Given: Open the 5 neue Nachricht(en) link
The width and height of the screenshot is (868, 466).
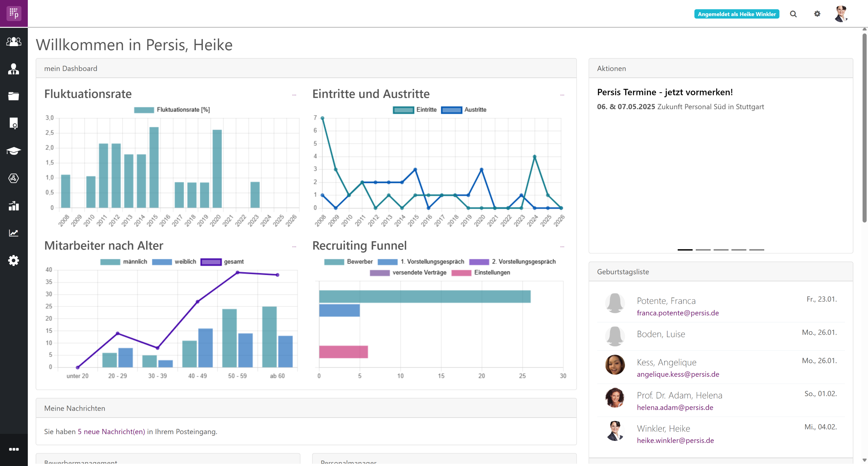Looking at the screenshot, I should [111, 431].
